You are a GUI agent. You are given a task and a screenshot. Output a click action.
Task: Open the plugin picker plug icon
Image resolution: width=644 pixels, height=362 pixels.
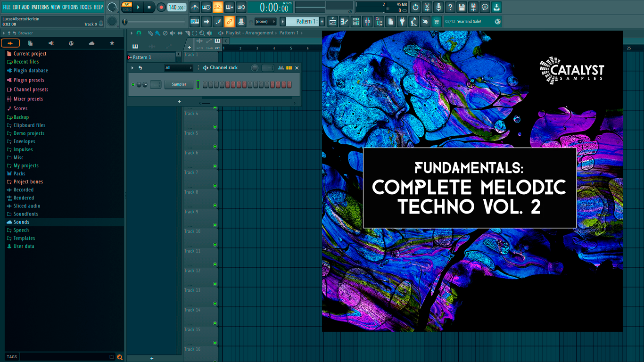click(402, 21)
